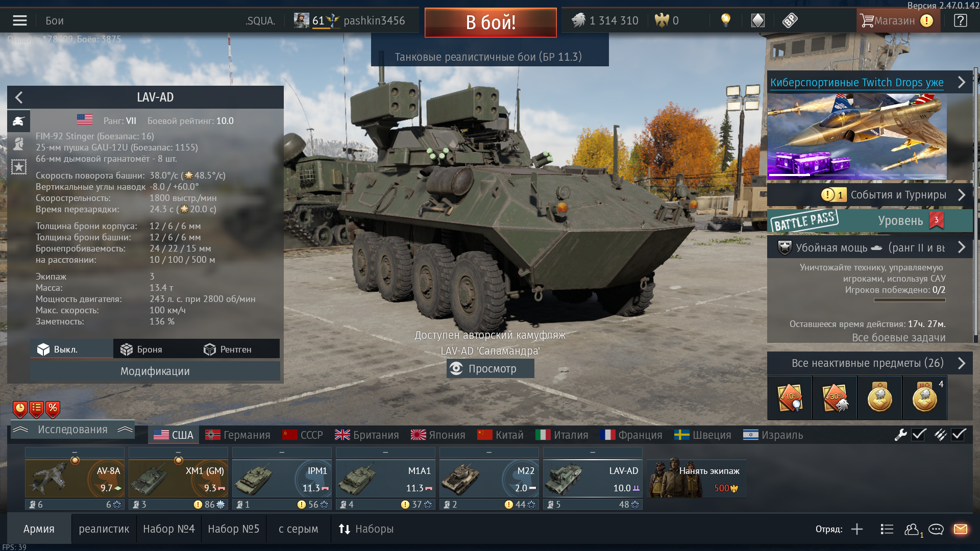The width and height of the screenshot is (980, 551).
Task: Open the mail envelope icon
Action: 961,529
